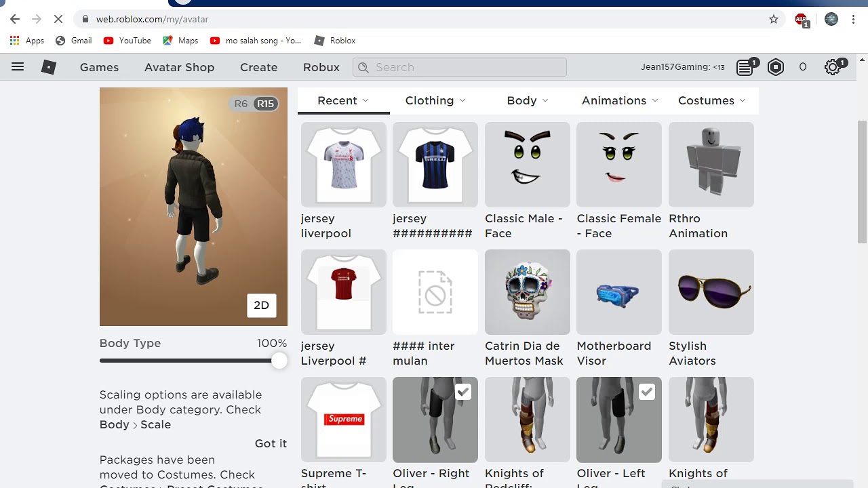Select the blue striped jersey shirt

(x=435, y=165)
